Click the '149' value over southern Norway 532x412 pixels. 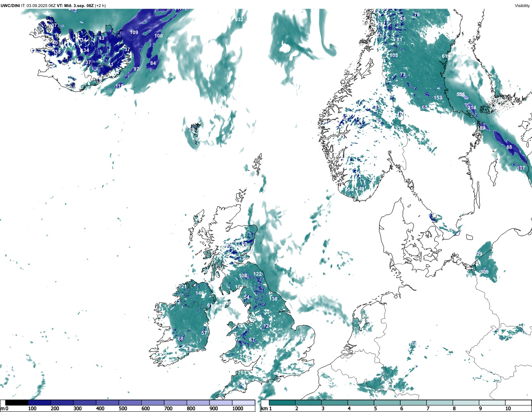click(x=360, y=189)
